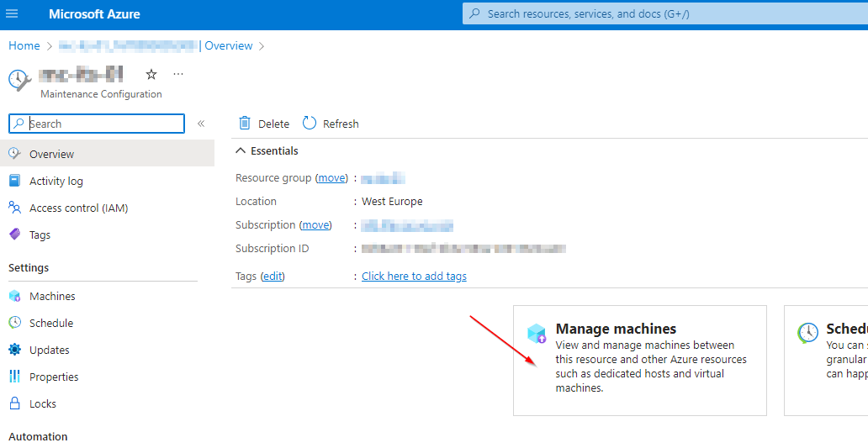
Task: Click the Access control people icon
Action: (x=15, y=208)
